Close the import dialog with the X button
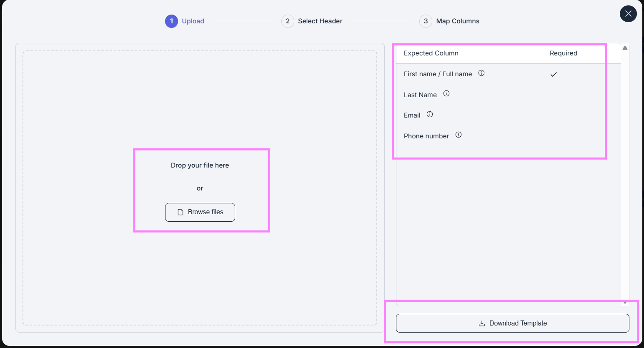Image resolution: width=644 pixels, height=348 pixels. point(628,14)
